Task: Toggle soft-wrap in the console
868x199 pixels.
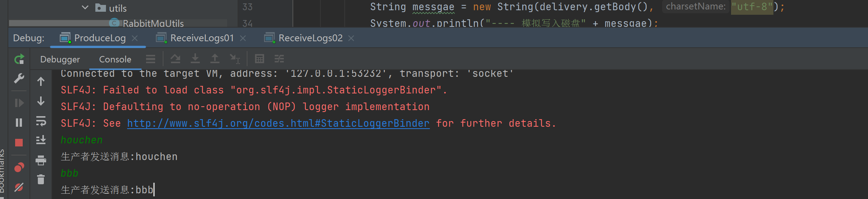Action: coord(41,121)
